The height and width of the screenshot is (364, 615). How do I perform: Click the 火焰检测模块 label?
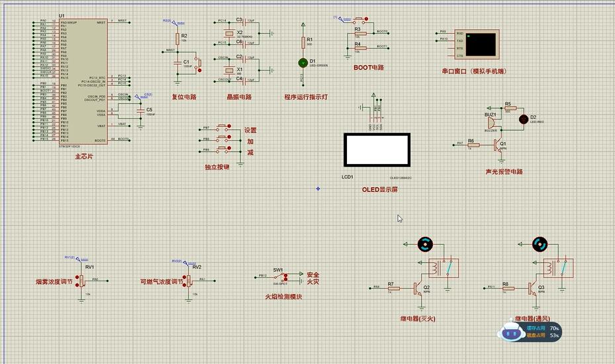[x=283, y=297]
